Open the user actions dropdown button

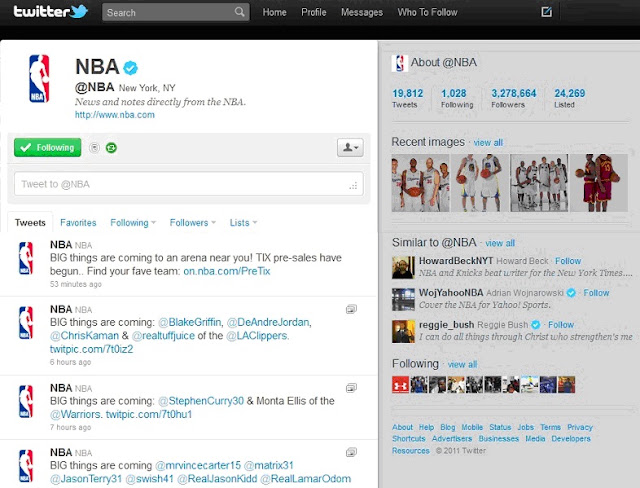point(350,147)
